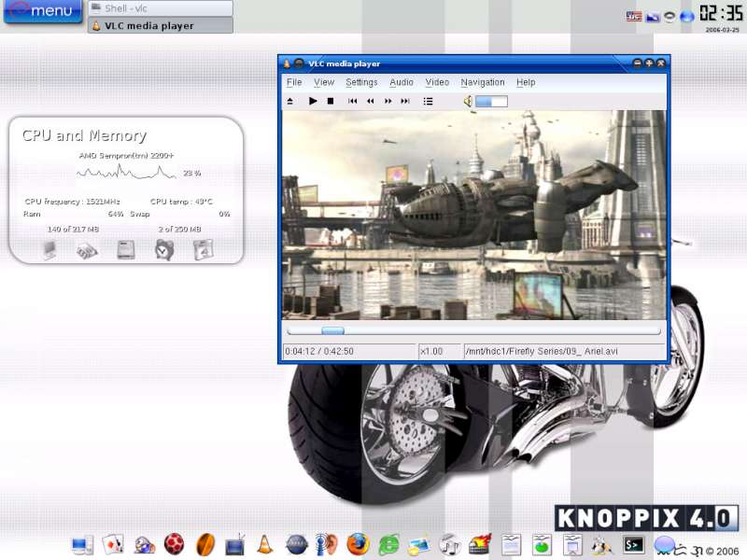This screenshot has height=560, width=747.
Task: Click the blue globe tray icon
Action: coord(686,17)
